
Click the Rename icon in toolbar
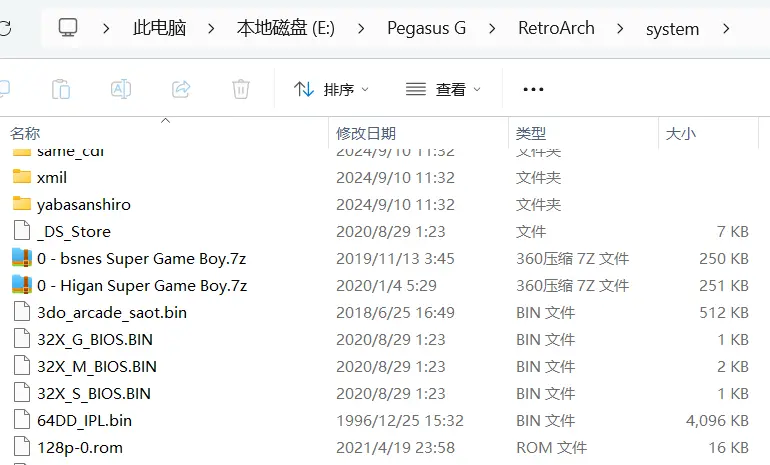[121, 89]
